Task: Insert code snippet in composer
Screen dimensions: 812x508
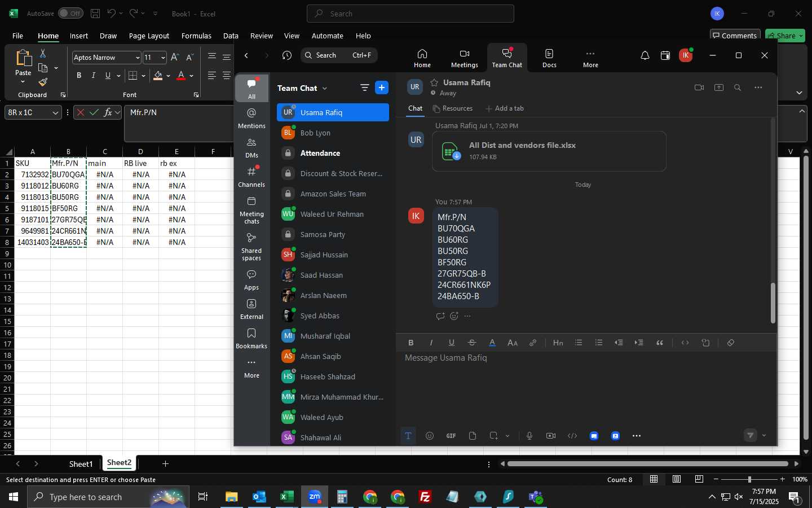Action: (x=572, y=436)
